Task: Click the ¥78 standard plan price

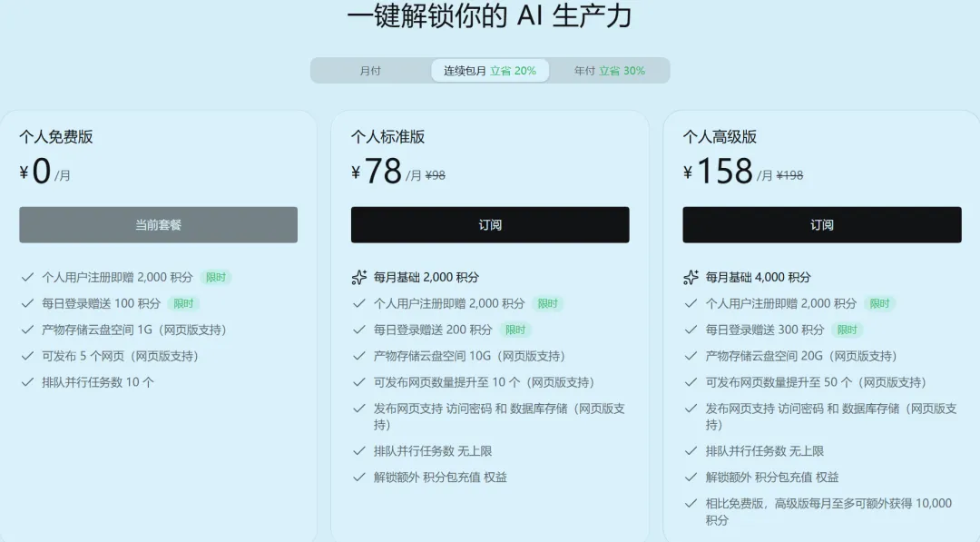Action: click(377, 171)
